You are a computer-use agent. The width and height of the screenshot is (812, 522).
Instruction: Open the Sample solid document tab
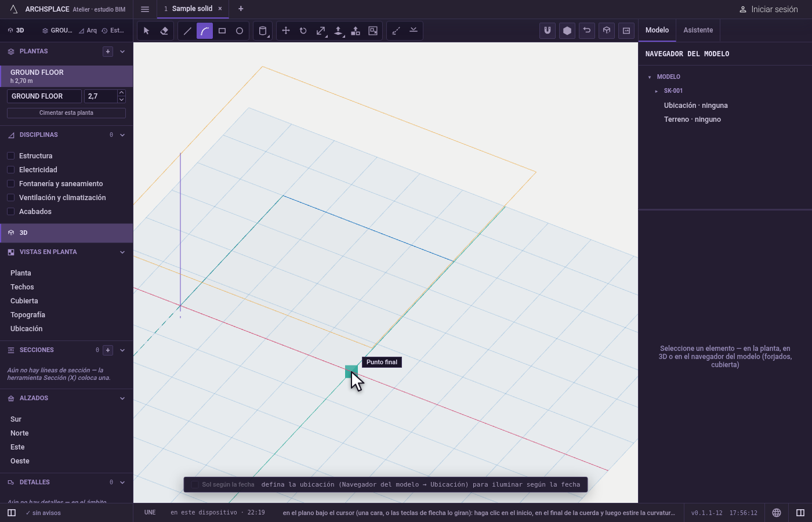click(x=192, y=9)
